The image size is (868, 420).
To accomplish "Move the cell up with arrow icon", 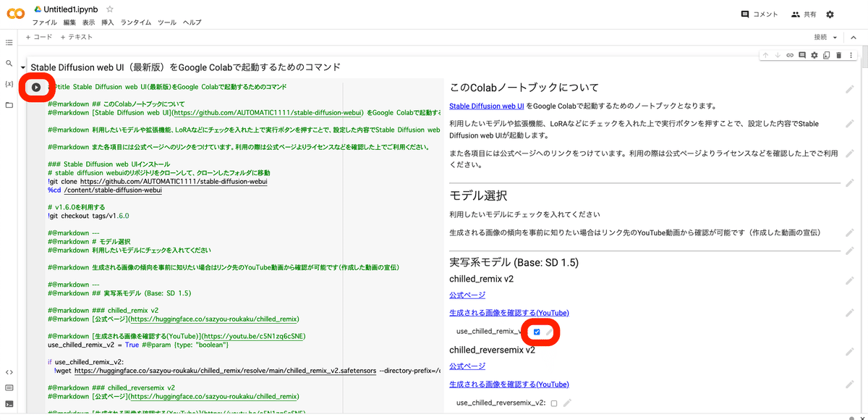I will pyautogui.click(x=765, y=55).
